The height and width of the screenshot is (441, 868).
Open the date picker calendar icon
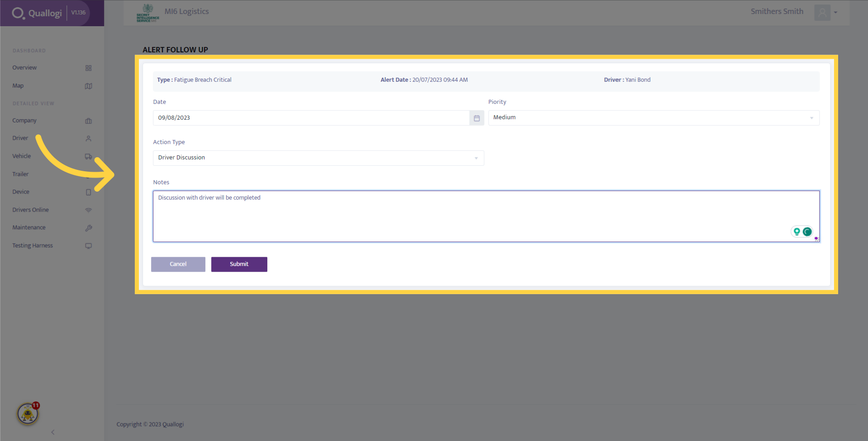point(477,118)
